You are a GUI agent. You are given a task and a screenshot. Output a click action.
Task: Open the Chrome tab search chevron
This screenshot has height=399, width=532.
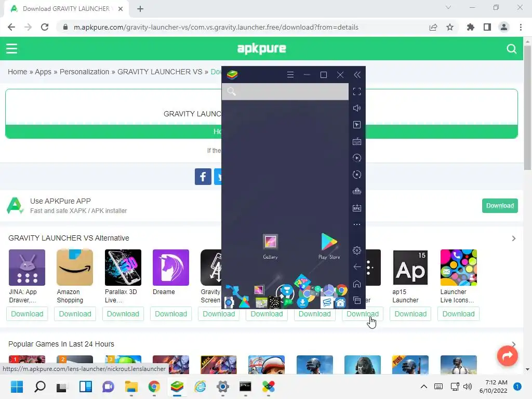pos(448,7)
